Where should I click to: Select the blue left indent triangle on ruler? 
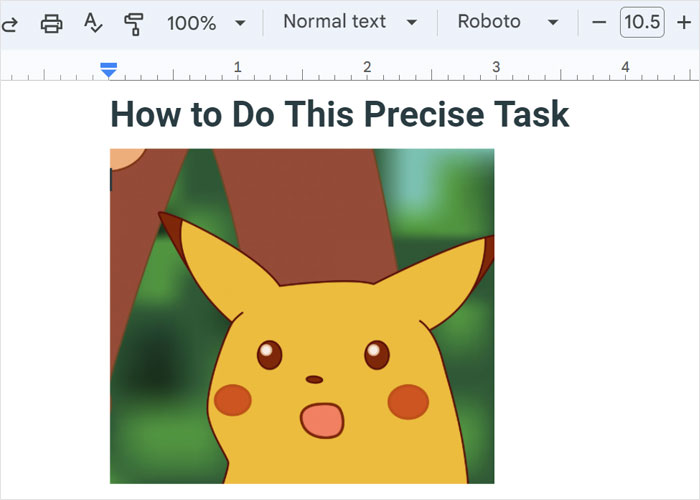[x=109, y=72]
